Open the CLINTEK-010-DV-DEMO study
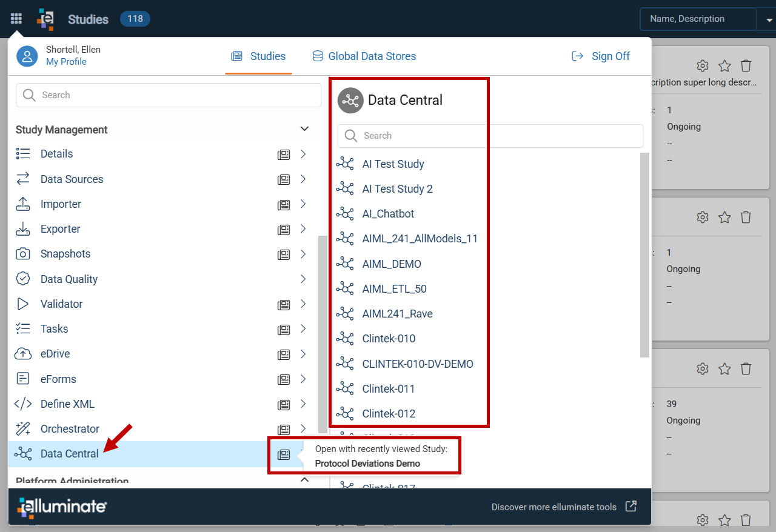776x532 pixels. (x=418, y=364)
